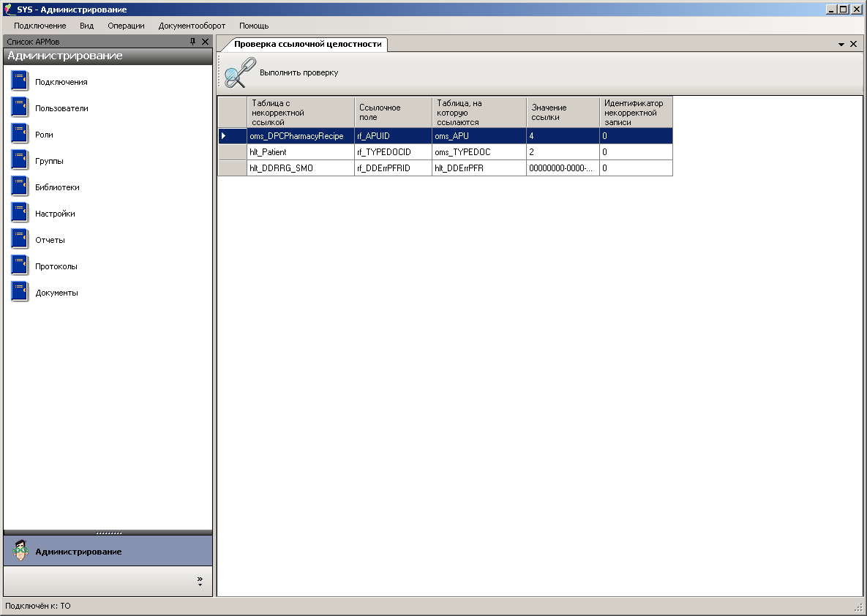Click the rf_TYPEDOCID cell
Screen dimensions: 867x616
(393, 152)
